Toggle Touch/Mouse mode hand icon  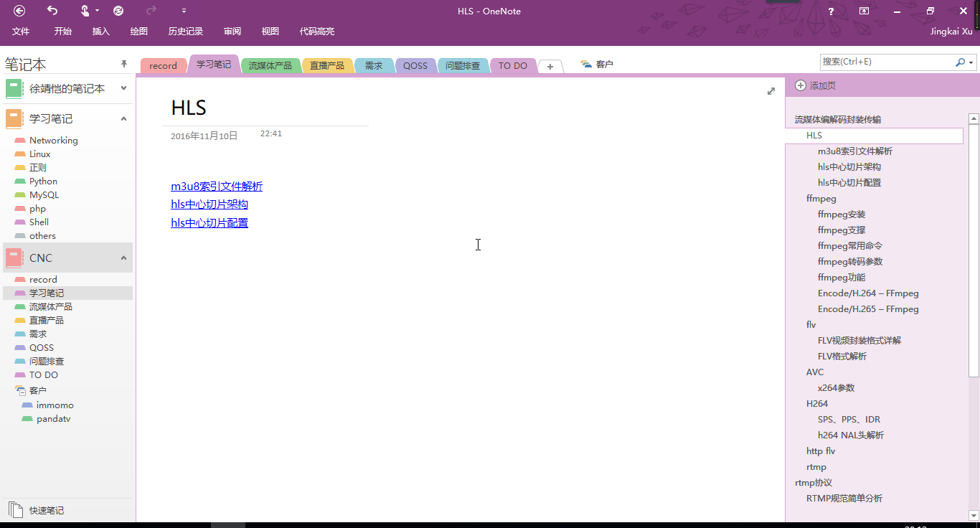[x=85, y=11]
